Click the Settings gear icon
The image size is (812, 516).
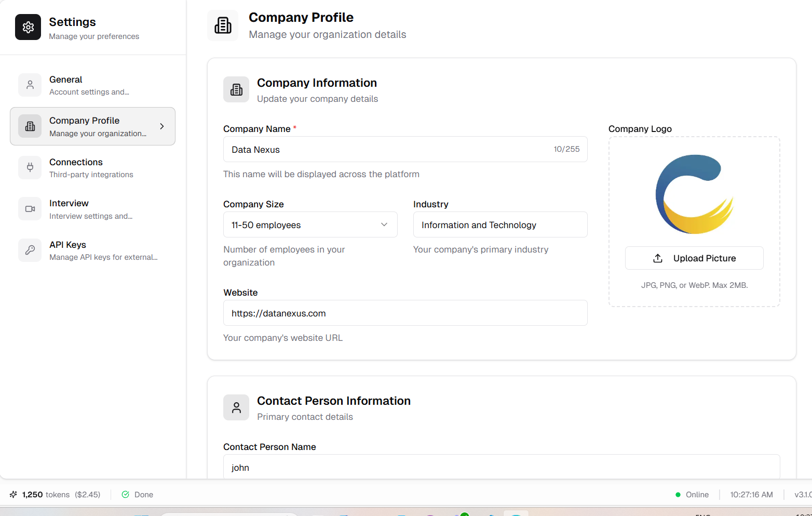(x=28, y=27)
